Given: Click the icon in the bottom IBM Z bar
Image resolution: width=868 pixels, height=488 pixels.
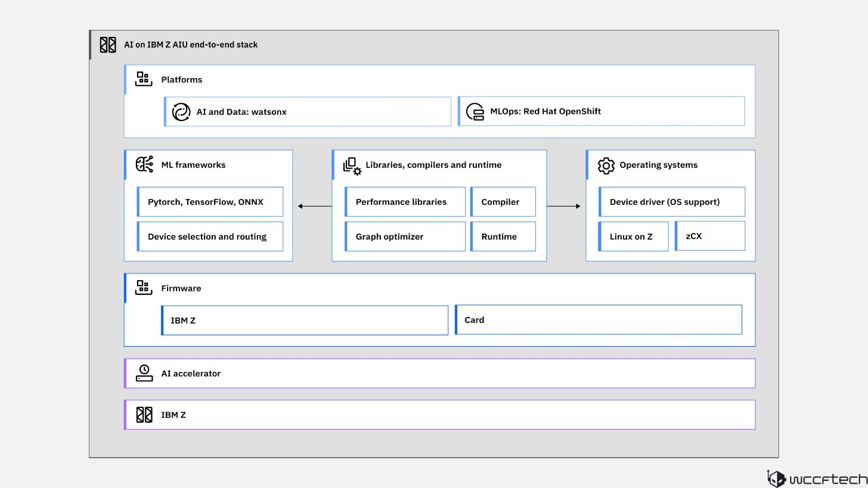Looking at the screenshot, I should [144, 415].
